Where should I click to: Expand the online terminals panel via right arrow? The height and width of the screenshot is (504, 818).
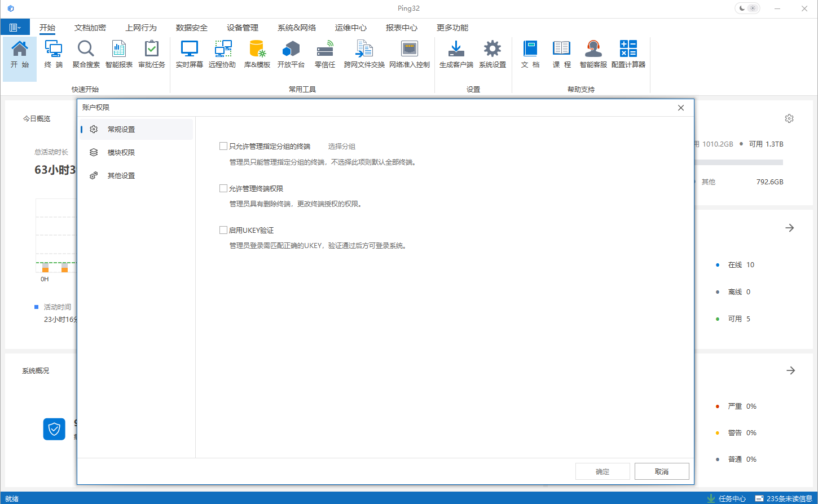pos(790,228)
